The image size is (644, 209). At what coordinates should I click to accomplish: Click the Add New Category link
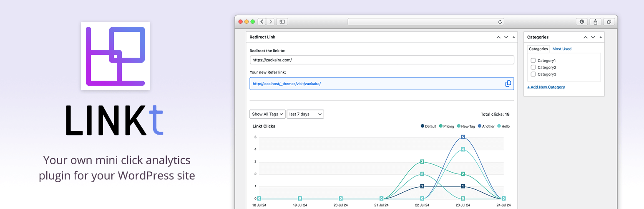[546, 87]
